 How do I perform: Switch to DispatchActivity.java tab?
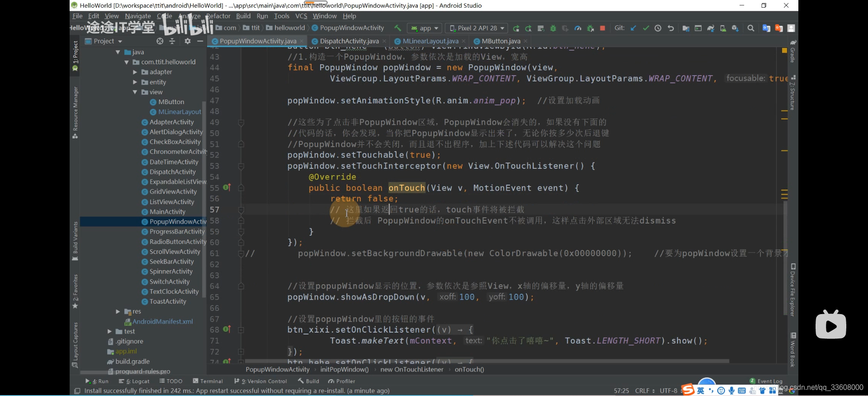coord(349,41)
